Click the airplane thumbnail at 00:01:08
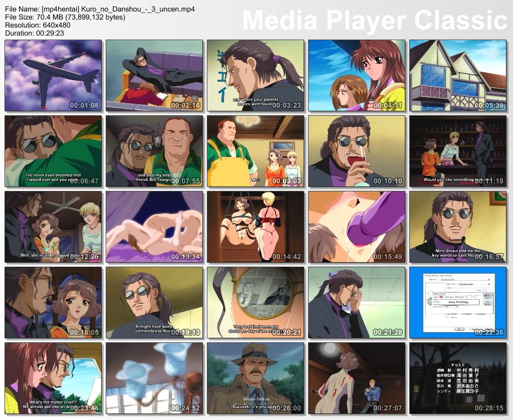This screenshot has height=420, width=513. [53, 76]
